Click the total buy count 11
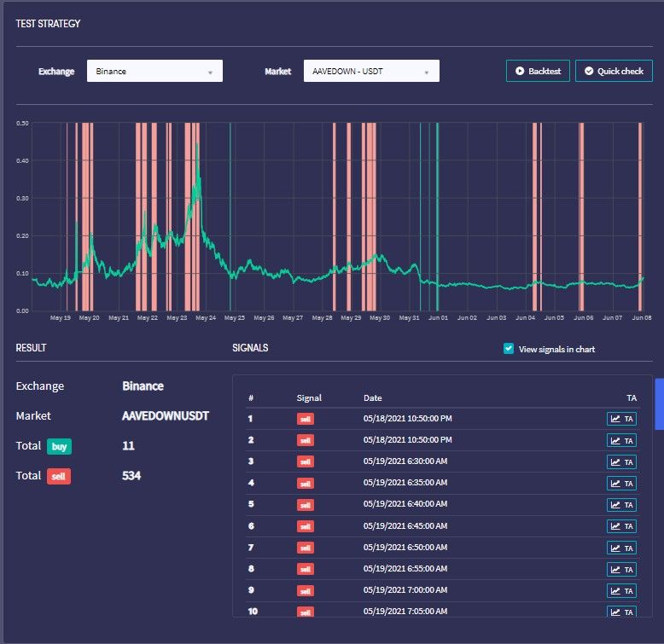Image resolution: width=664 pixels, height=644 pixels. point(128,445)
